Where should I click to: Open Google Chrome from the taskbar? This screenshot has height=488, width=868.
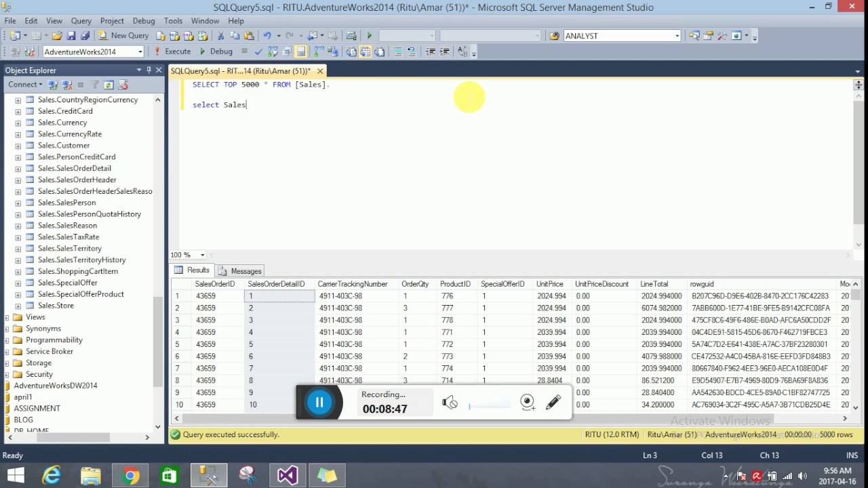point(130,476)
